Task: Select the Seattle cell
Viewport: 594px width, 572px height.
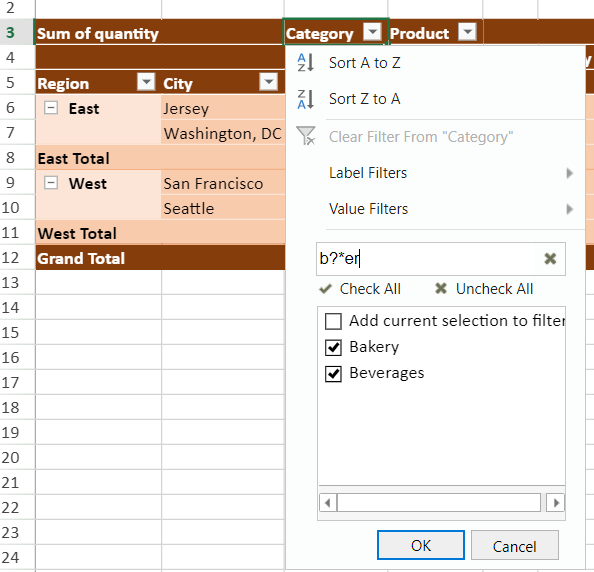Action: tap(223, 208)
